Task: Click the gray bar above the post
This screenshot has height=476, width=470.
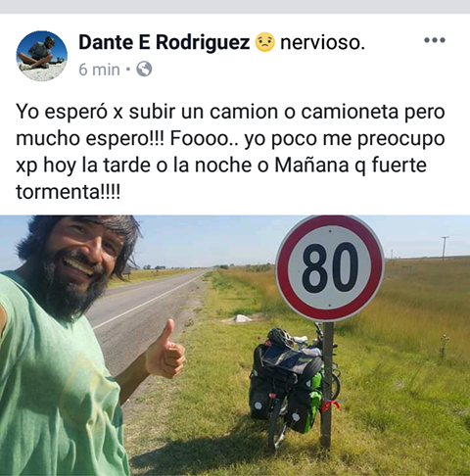Action: tap(235, 7)
